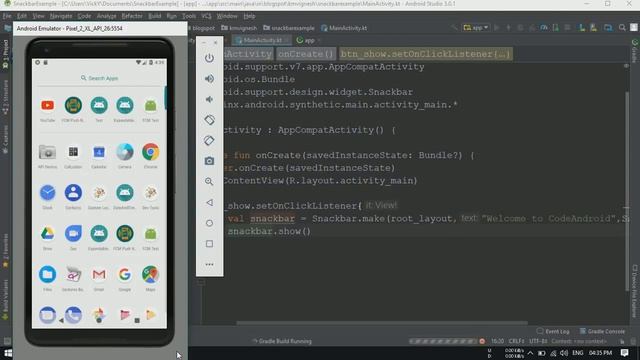Open the Help menu
640x360 pixels.
[x=249, y=16]
